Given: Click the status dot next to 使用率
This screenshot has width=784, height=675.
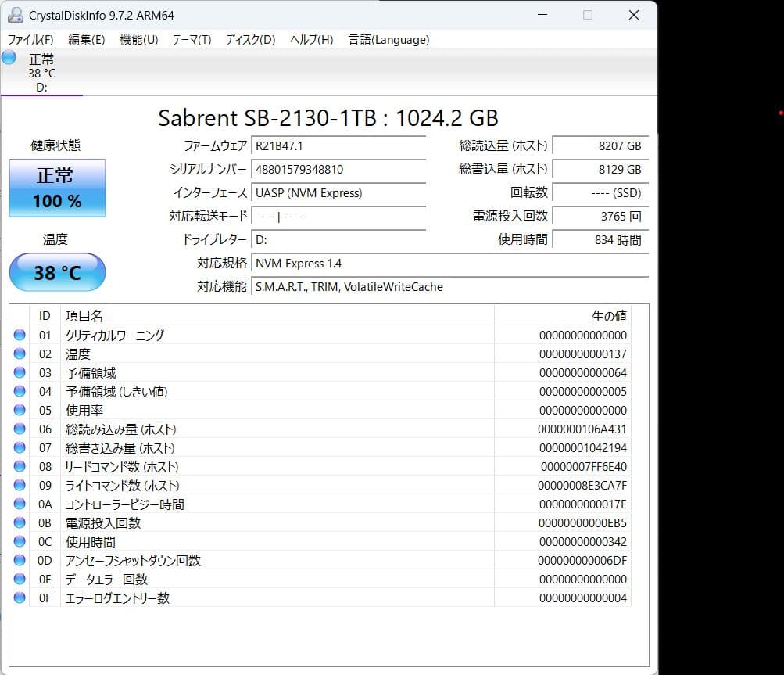Looking at the screenshot, I should 20,410.
